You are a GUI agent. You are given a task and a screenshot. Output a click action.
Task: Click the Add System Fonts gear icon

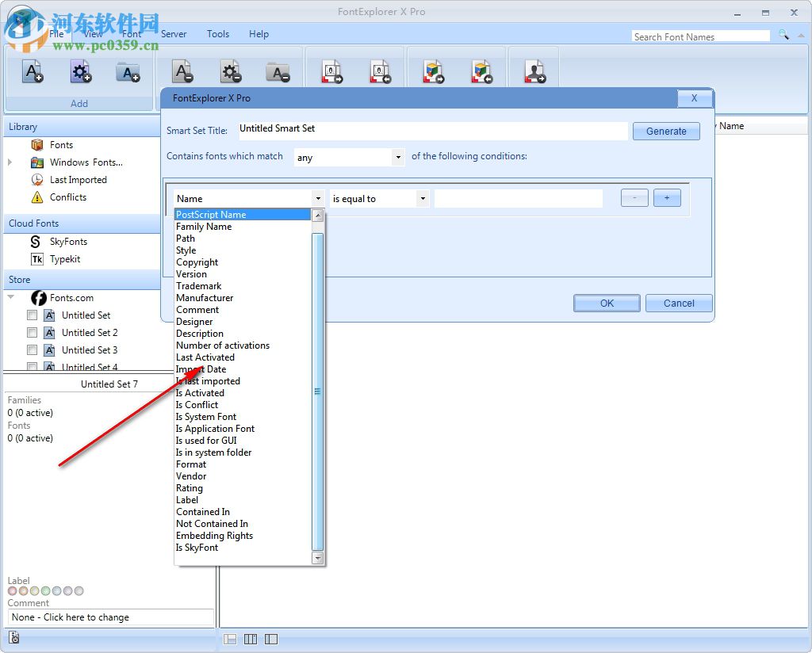click(x=81, y=71)
